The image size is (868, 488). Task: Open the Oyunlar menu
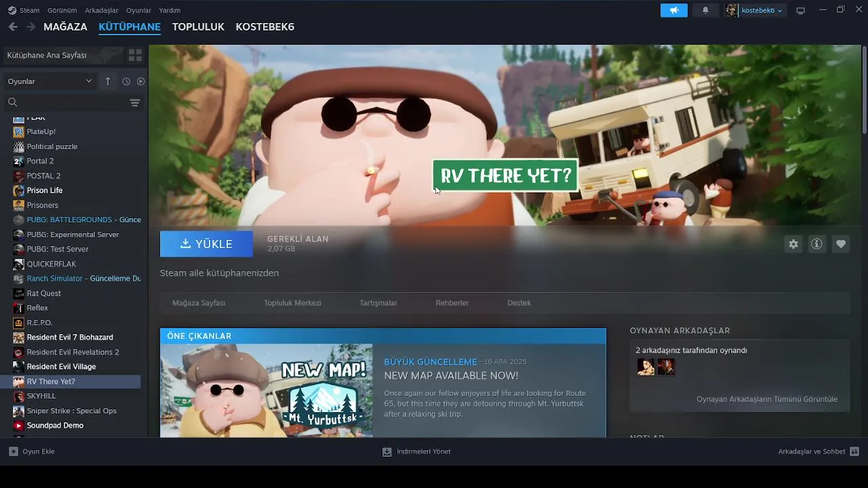(138, 10)
